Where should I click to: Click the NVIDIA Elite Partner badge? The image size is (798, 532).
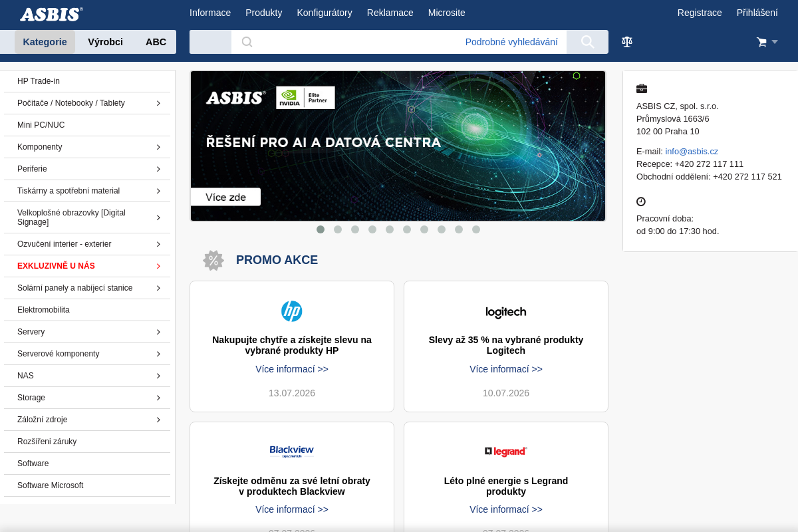pos(306,98)
